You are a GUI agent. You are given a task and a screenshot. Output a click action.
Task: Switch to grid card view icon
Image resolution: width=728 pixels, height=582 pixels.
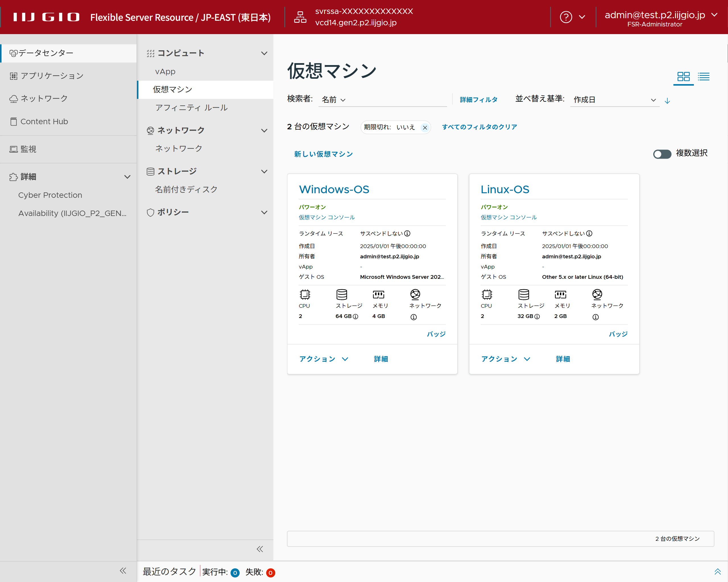(x=683, y=77)
